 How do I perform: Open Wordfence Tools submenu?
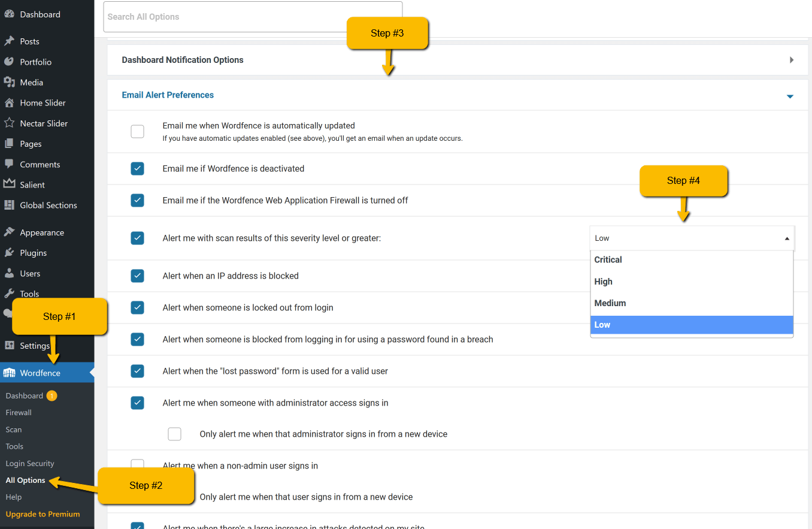(x=14, y=446)
